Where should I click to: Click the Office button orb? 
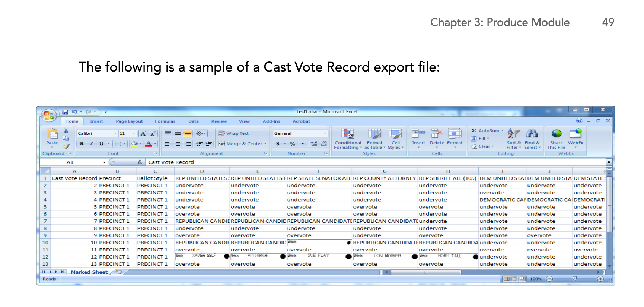tap(49, 115)
